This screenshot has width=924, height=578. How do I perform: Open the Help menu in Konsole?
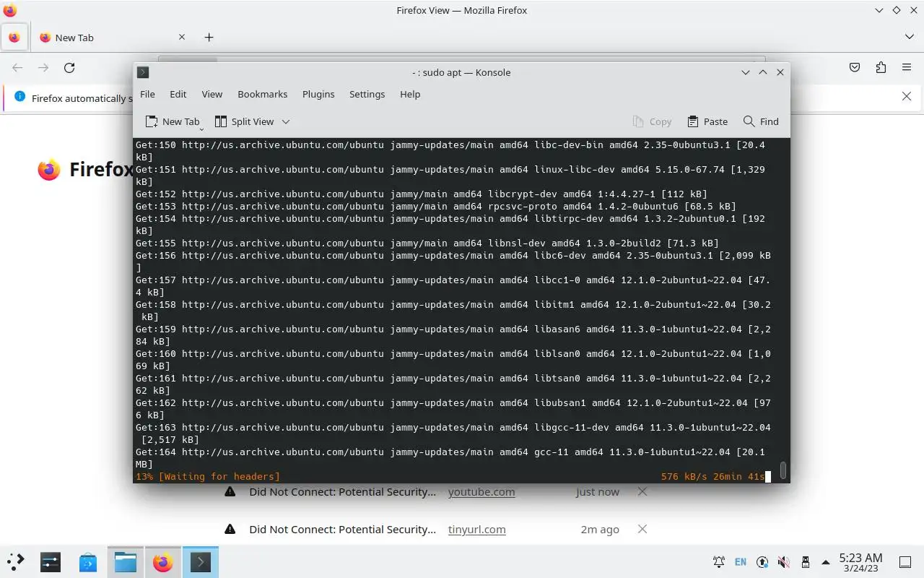tap(410, 94)
